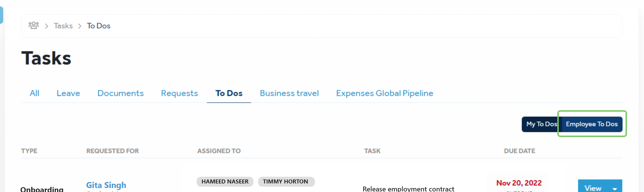Open the Leave tab

tap(68, 93)
